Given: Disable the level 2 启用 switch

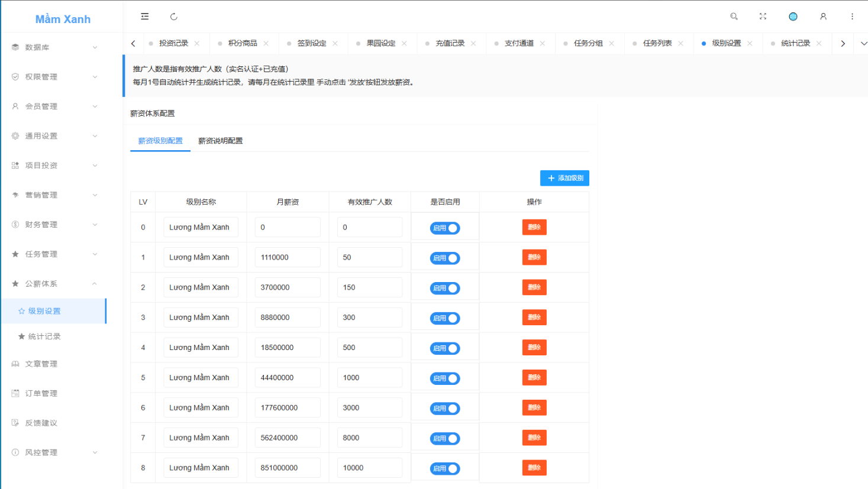Looking at the screenshot, I should coord(445,289).
